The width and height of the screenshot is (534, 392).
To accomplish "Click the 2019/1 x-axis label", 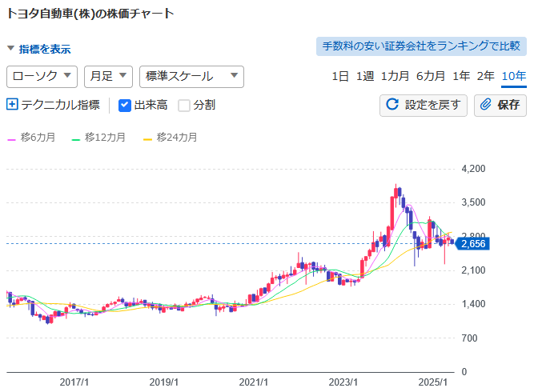I will click(164, 382).
